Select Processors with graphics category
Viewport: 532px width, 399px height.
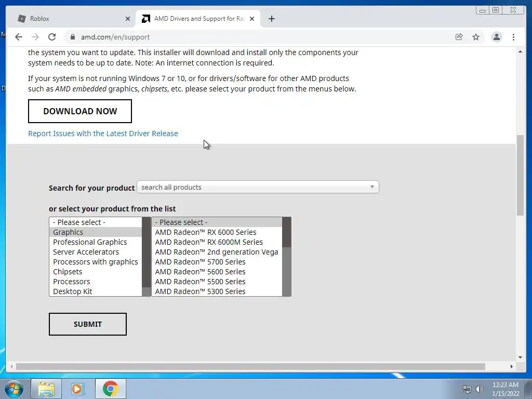coord(96,262)
